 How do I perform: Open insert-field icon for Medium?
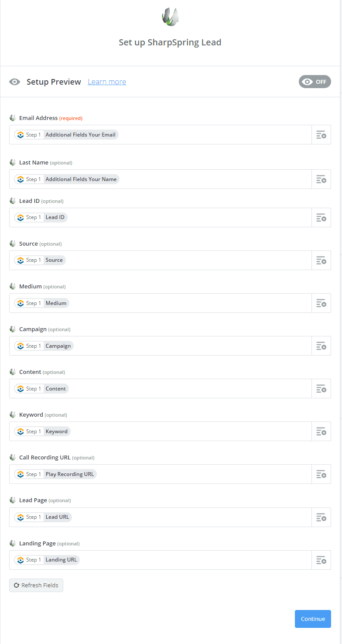(x=321, y=303)
